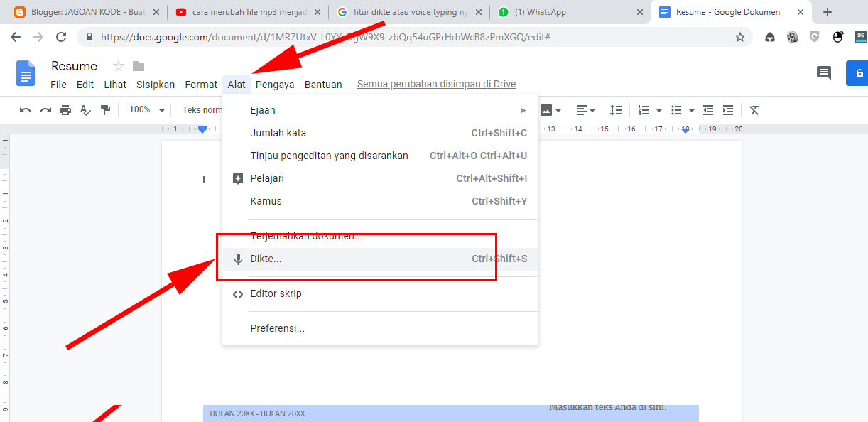The height and width of the screenshot is (422, 868).
Task: Click the text alignment icon
Action: pos(582,110)
